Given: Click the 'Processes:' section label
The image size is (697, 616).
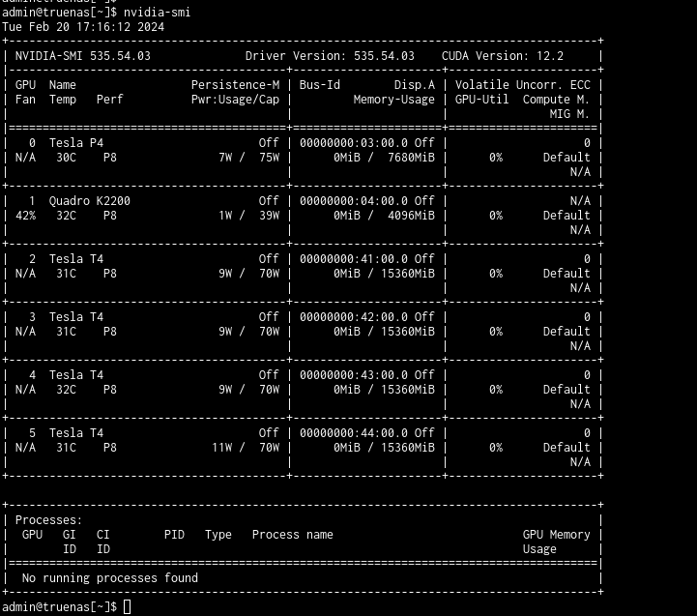Looking at the screenshot, I should click(x=49, y=520).
